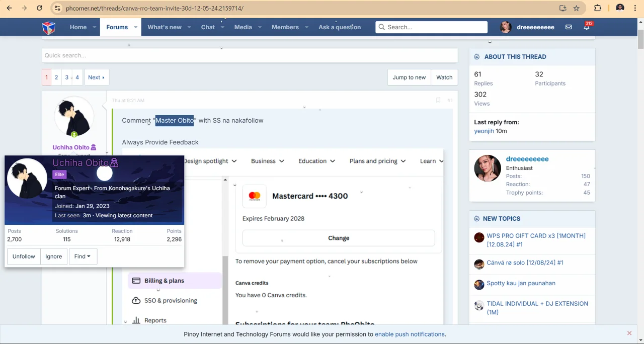Click the site Search field
This screenshot has height=344, width=644.
click(x=431, y=27)
